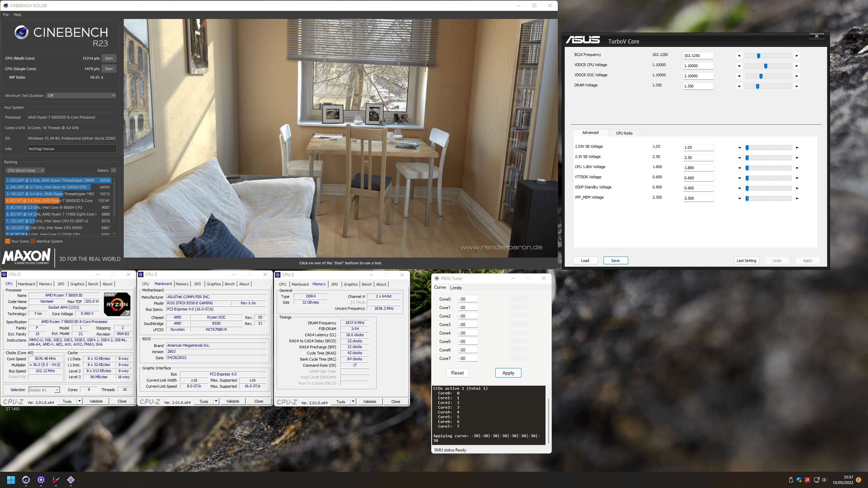
Task: Click the ASUS TurboV Core close X
Action: 816,36
